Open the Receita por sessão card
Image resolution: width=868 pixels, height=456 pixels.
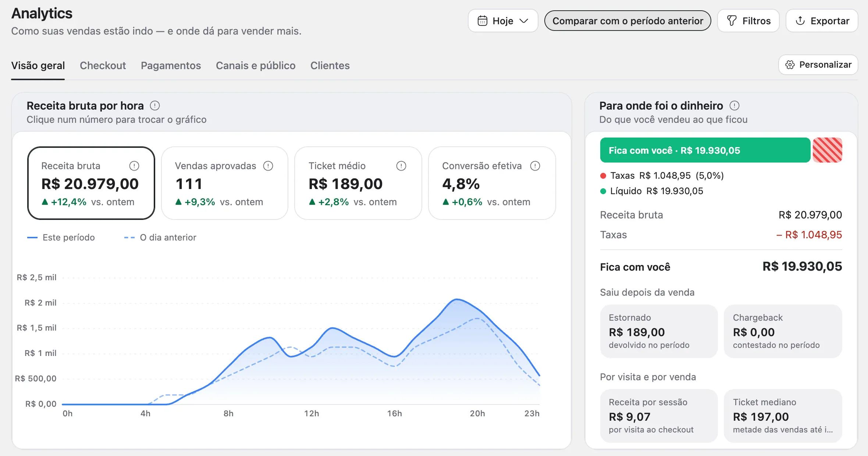(x=659, y=416)
